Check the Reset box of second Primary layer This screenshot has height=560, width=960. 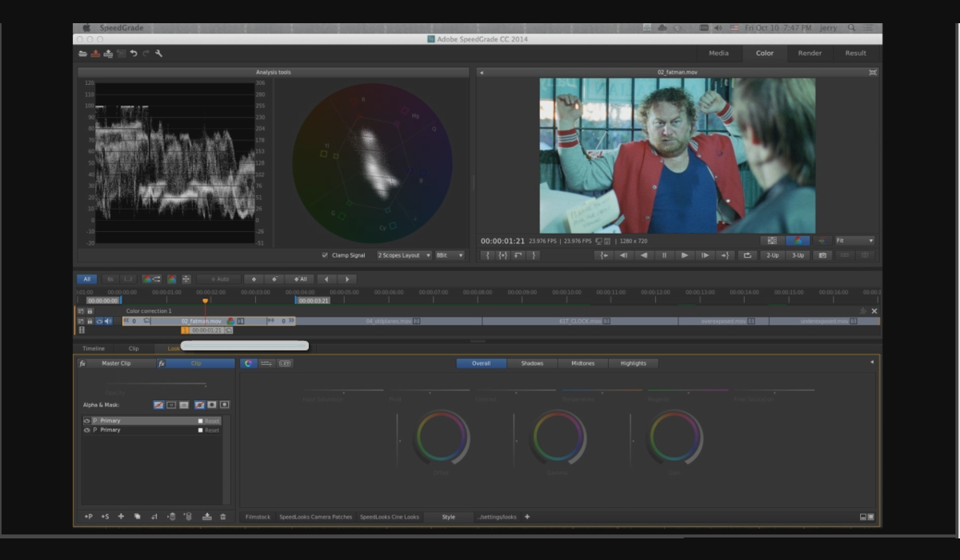pyautogui.click(x=201, y=430)
